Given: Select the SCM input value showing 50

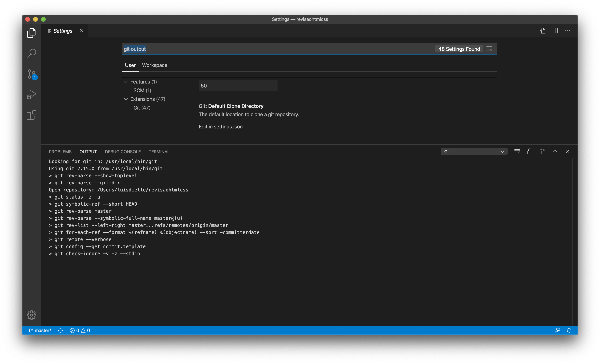Looking at the screenshot, I should point(238,85).
